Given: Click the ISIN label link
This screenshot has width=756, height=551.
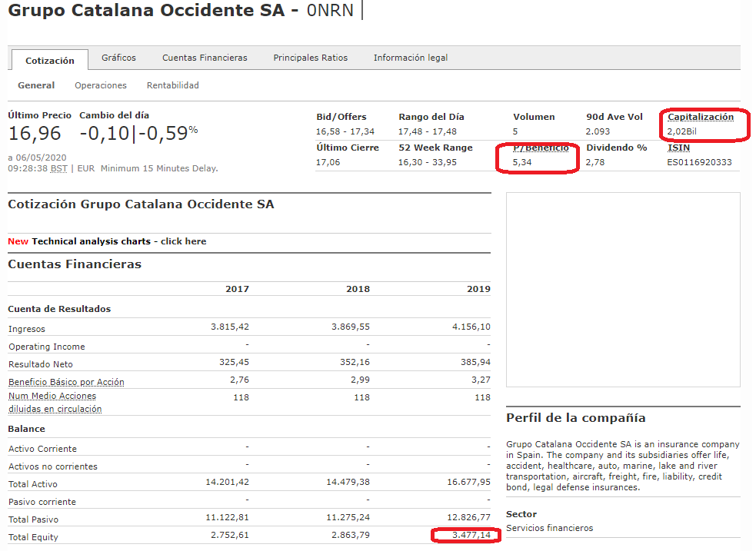Looking at the screenshot, I should pos(678,148).
